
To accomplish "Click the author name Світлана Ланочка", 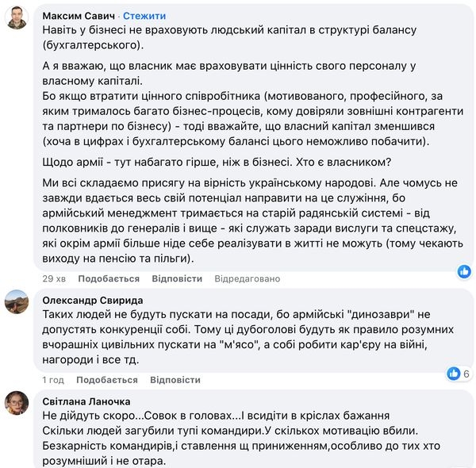I will 87,402.
